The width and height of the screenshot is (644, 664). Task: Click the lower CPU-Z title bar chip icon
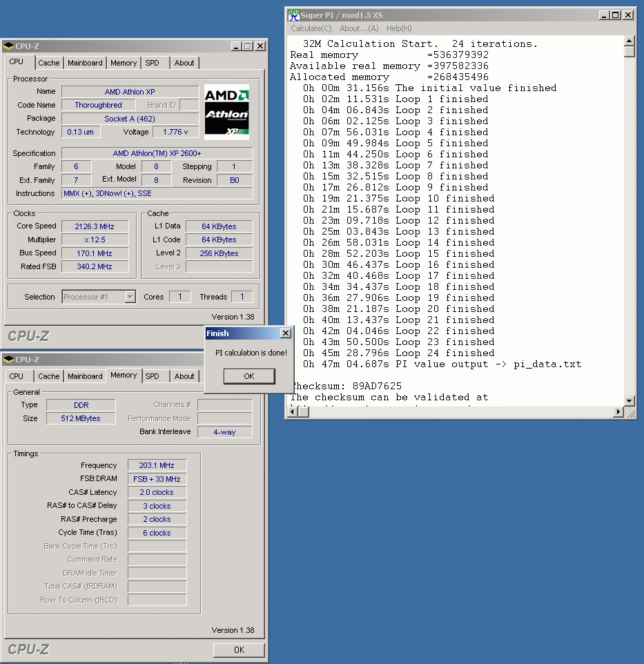(x=8, y=359)
